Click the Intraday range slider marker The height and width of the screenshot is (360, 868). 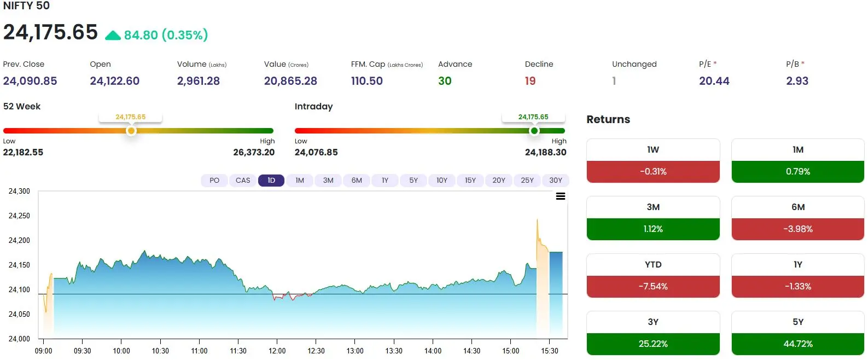click(534, 131)
